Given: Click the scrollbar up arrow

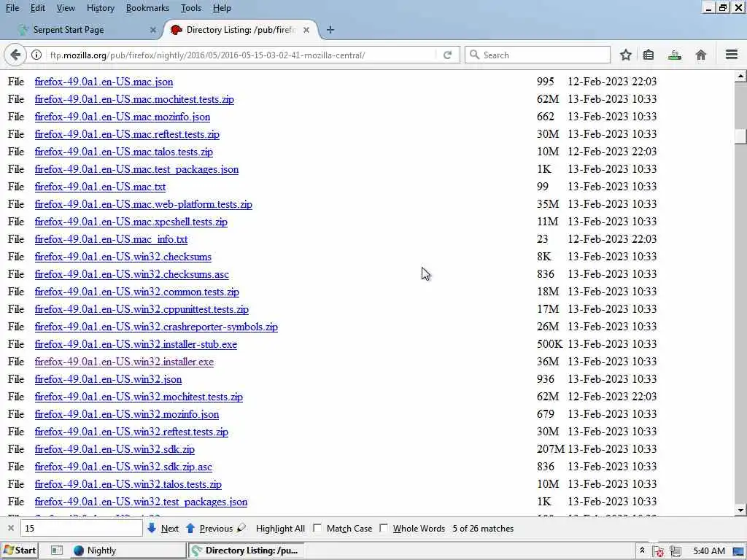Looking at the screenshot, I should pos(740,76).
